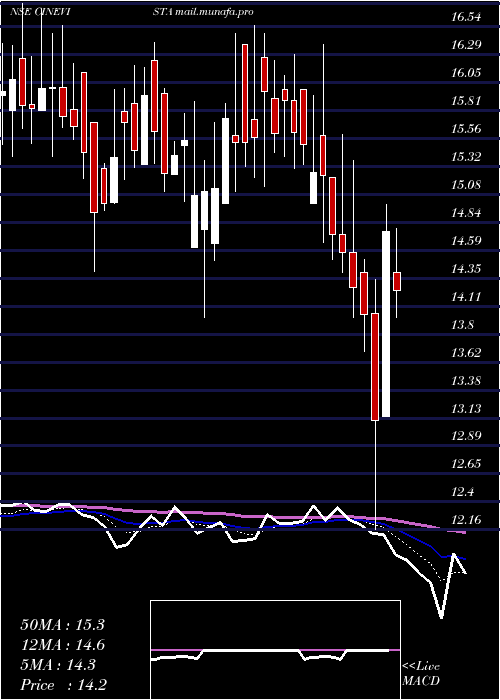The image size is (500, 700).
Task: Click the 13.8 price axis label
Action: point(463,325)
